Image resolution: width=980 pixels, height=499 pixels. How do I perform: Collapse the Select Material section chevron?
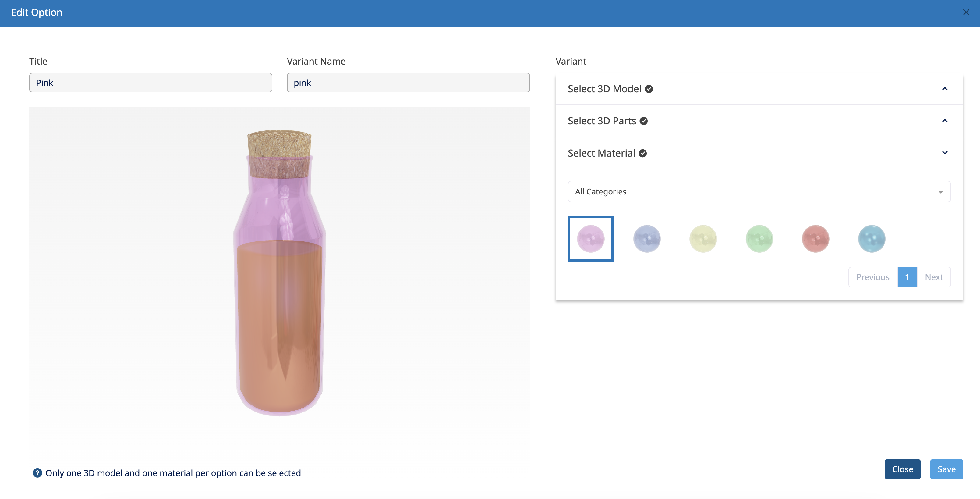(945, 153)
